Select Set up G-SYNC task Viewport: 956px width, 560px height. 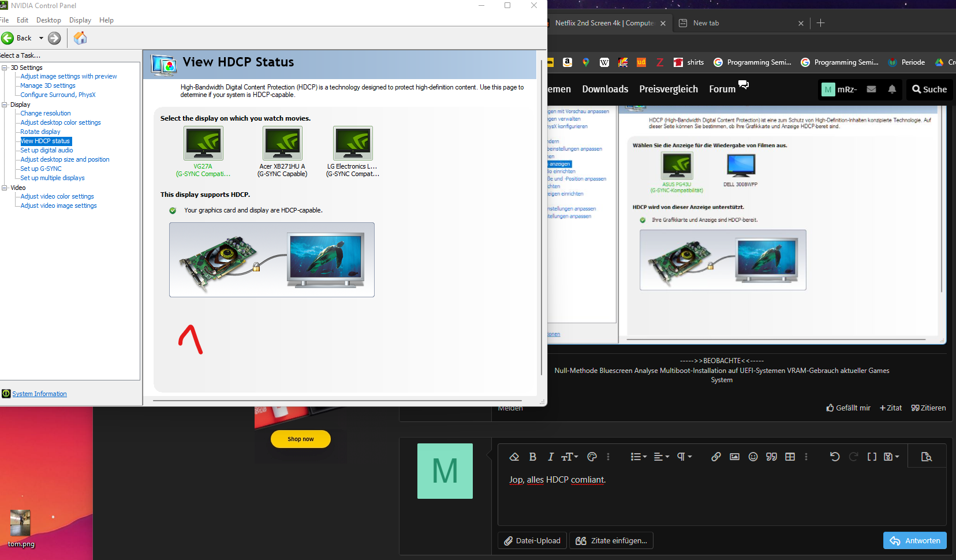41,169
